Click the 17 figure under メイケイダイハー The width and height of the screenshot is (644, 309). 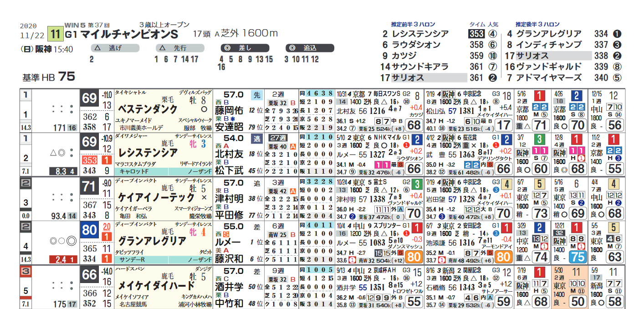point(504,125)
